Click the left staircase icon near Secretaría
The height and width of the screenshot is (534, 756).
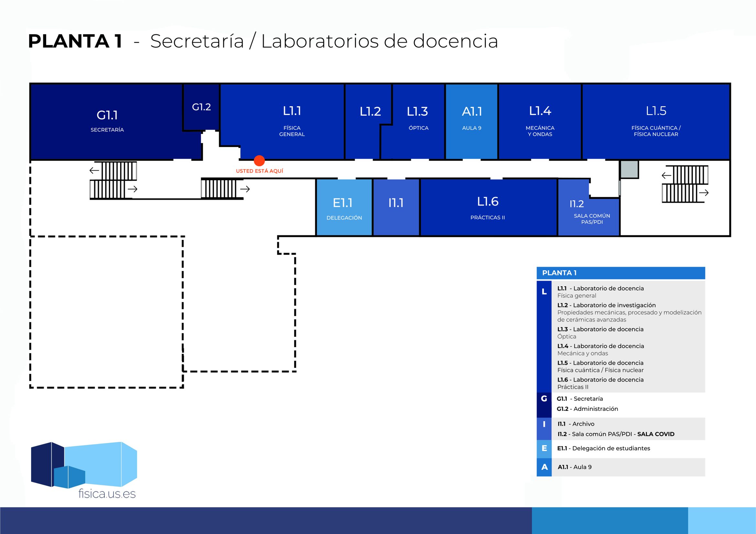(x=113, y=180)
